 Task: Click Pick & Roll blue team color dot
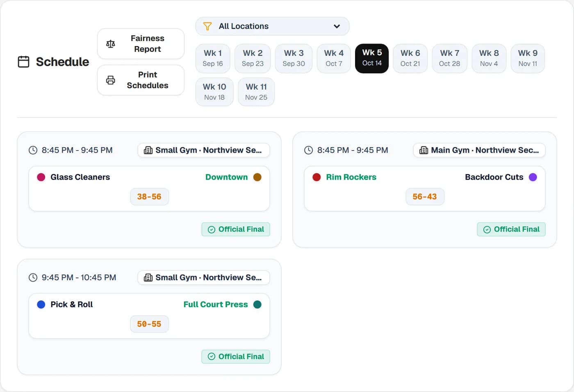pyautogui.click(x=41, y=305)
